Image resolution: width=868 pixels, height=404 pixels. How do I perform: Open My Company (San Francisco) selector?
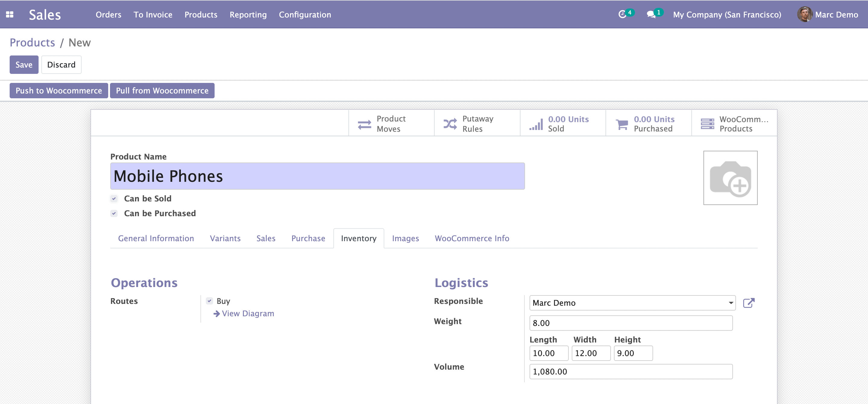727,14
